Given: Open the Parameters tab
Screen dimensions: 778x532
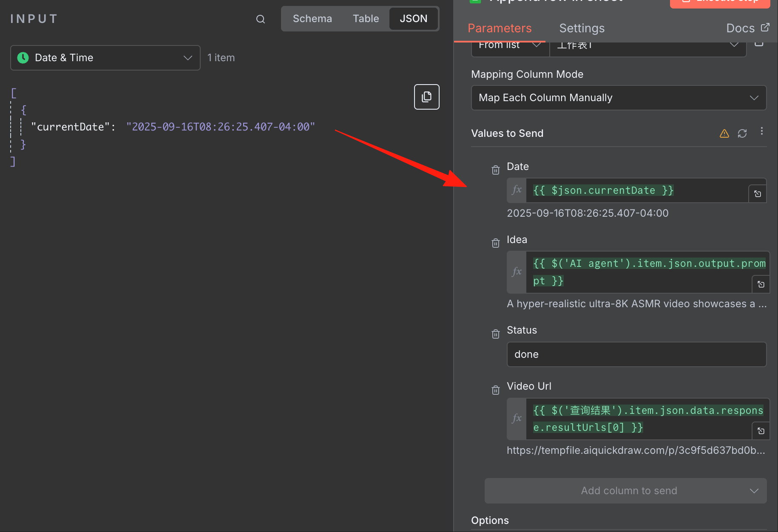Looking at the screenshot, I should click(500, 28).
